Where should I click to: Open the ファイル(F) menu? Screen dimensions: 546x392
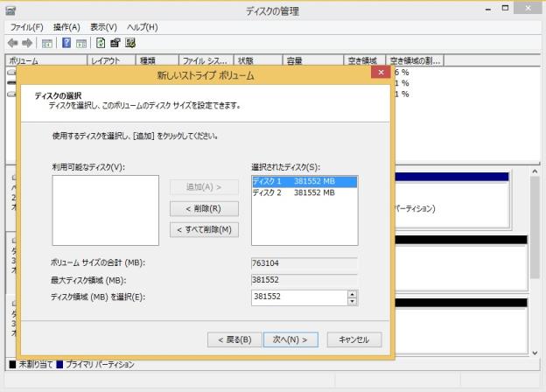tap(26, 27)
